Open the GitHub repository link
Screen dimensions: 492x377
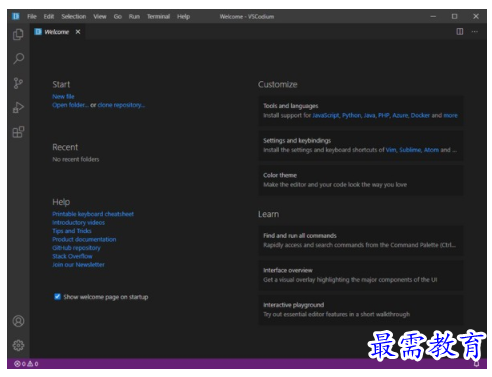pos(76,248)
